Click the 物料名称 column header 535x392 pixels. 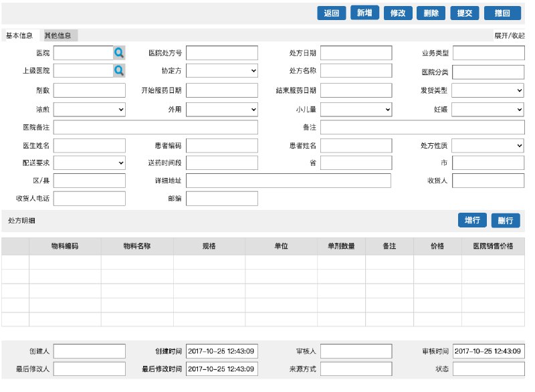pos(137,246)
